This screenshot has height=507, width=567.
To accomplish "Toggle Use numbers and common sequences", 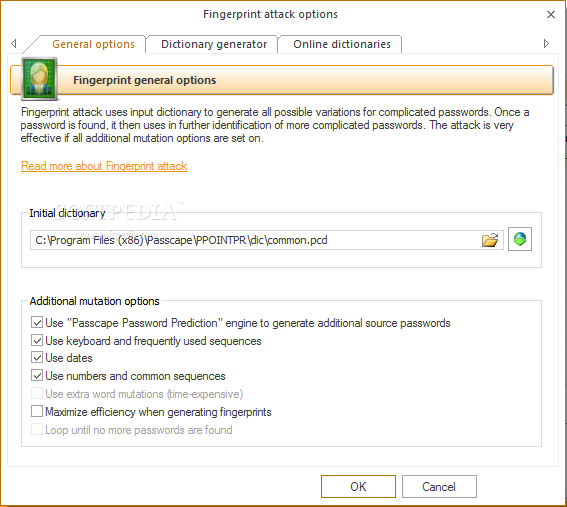I will pos(37,375).
